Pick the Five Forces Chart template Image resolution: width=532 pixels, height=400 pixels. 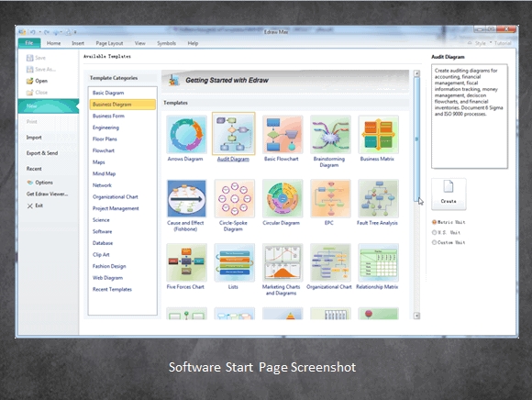click(186, 262)
